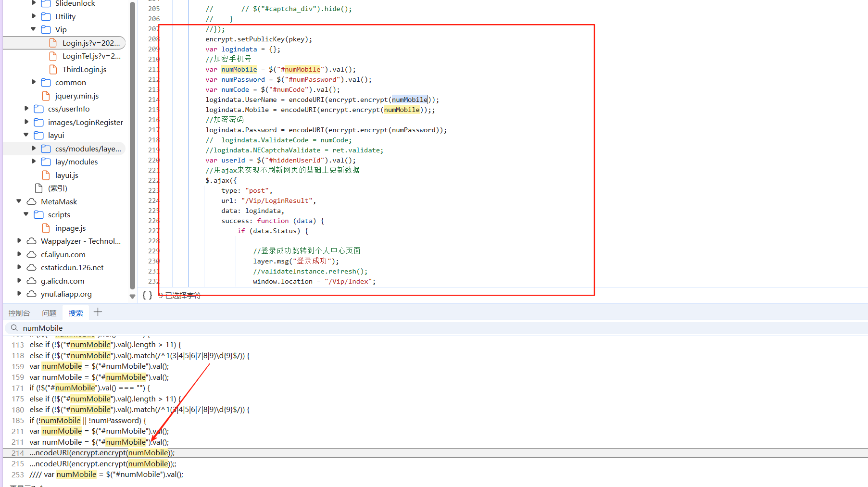Expand the g.alicdn.com domain
Screen dimensions: 868x487
coord(19,281)
